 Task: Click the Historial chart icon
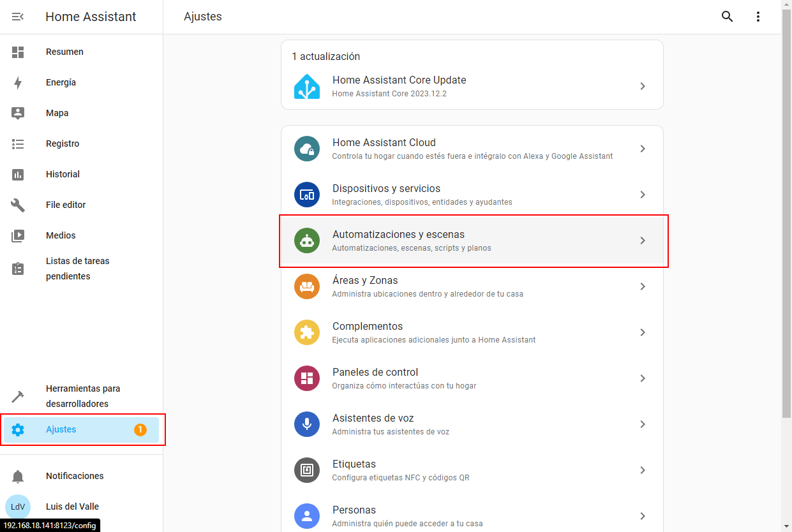pos(18,174)
